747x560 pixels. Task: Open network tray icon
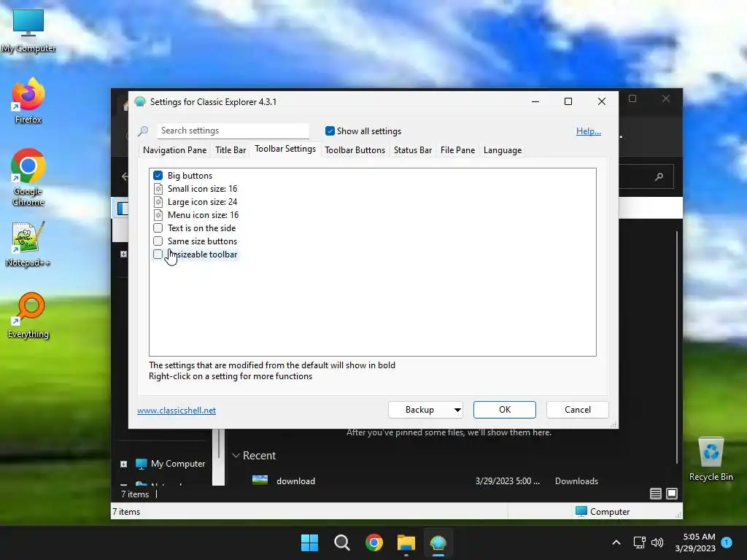click(x=639, y=542)
